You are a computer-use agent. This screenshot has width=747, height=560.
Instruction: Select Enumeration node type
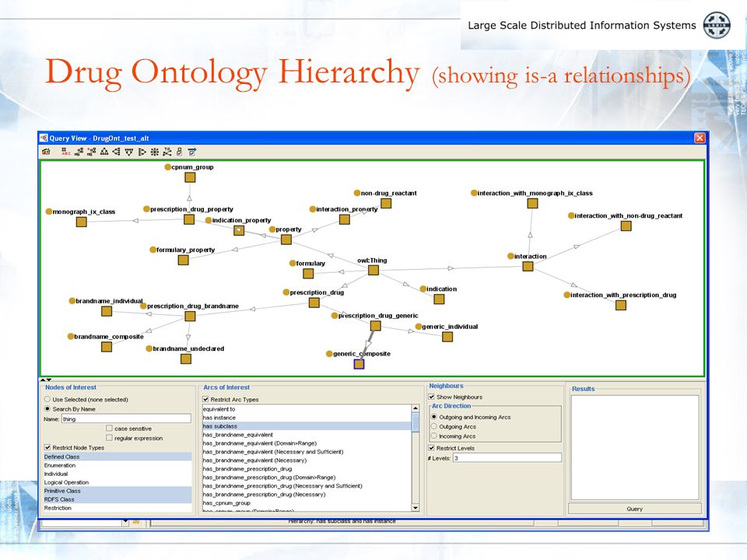[117, 465]
